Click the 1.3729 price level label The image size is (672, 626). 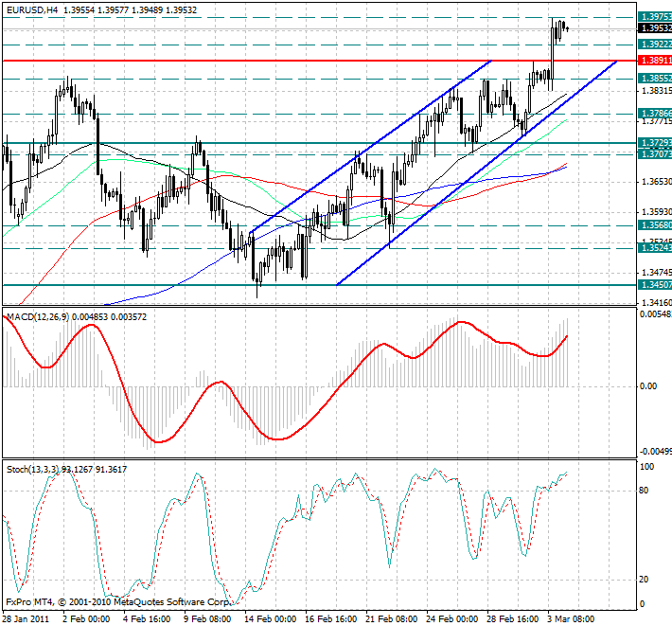[x=655, y=142]
